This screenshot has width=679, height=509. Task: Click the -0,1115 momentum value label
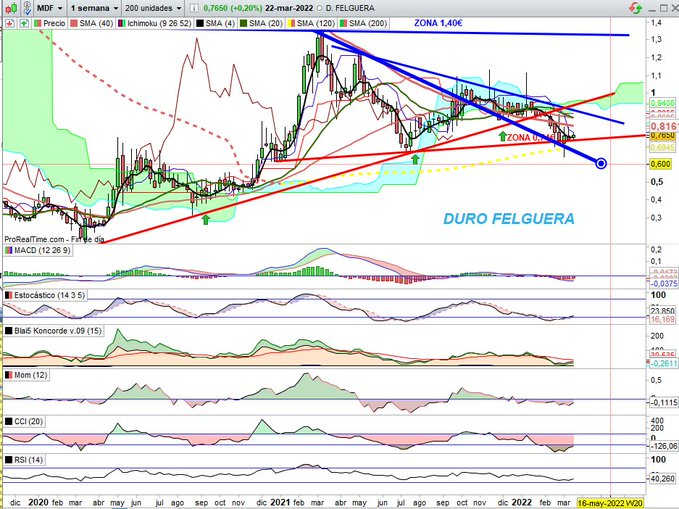[663, 402]
